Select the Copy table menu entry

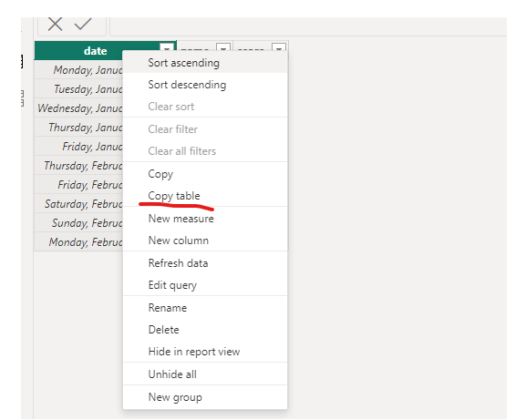[x=205, y=195]
